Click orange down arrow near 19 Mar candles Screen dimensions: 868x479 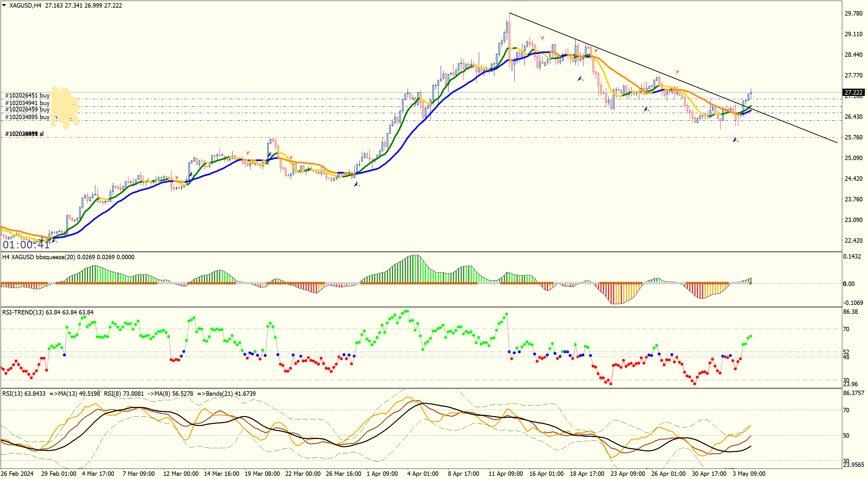[x=247, y=153]
